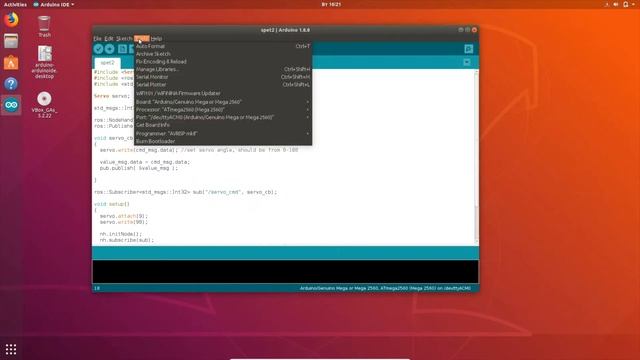
Task: Choose Fix Encoding & Reload entry
Action: (x=223, y=62)
